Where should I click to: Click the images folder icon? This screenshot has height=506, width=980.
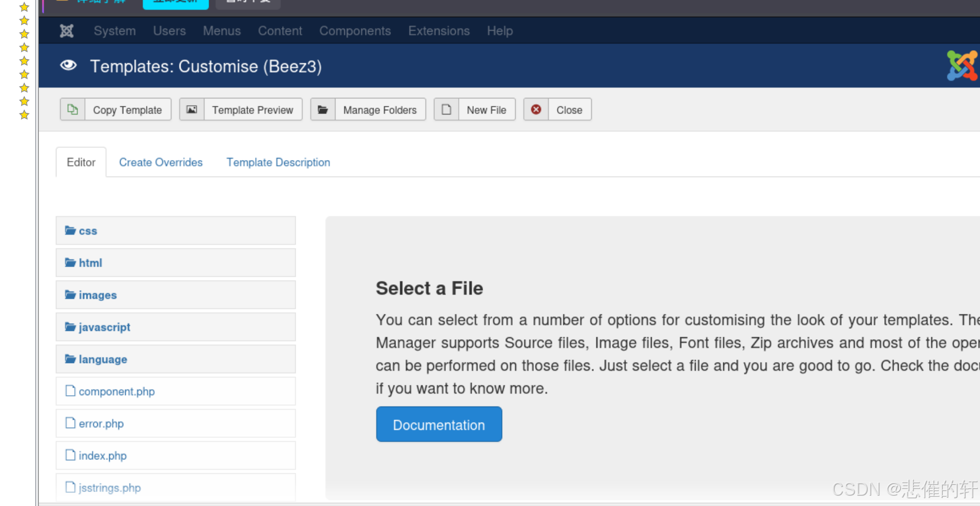click(x=70, y=294)
